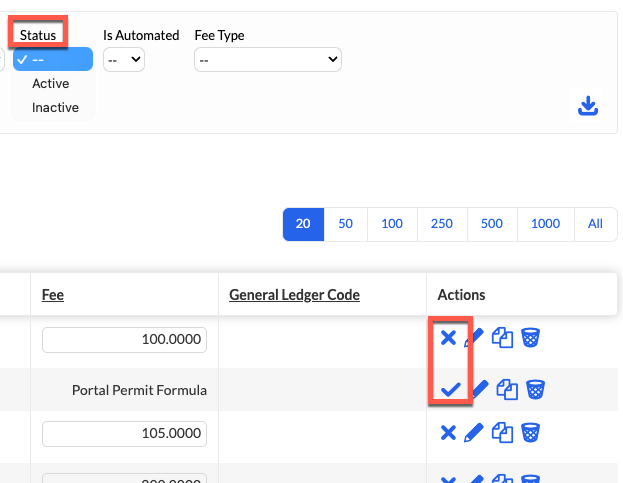The image size is (623, 483).
Task: Open the Fee Type dropdown
Action: click(268, 60)
